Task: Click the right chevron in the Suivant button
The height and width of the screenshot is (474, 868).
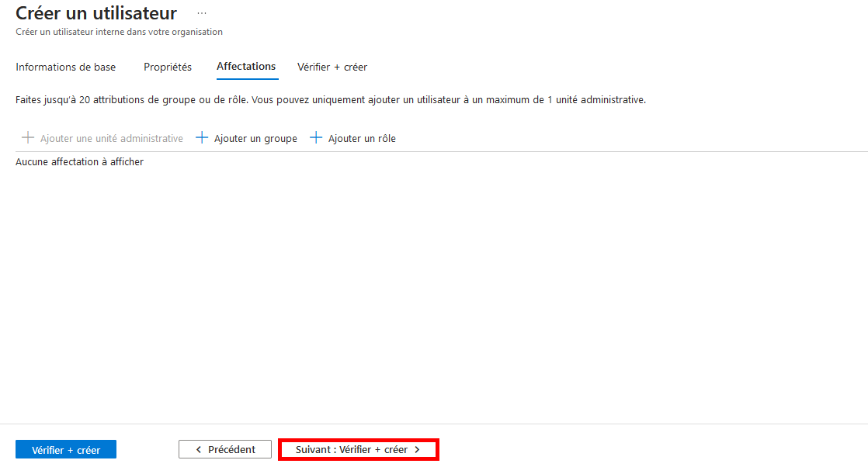Action: click(x=417, y=450)
